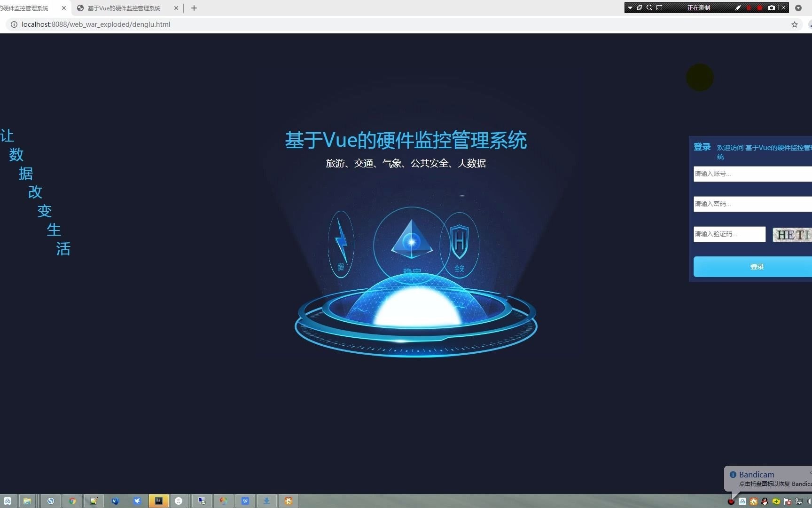Click the Bandicam pen drawing tool icon
Image resolution: width=812 pixels, height=508 pixels.
click(x=738, y=8)
